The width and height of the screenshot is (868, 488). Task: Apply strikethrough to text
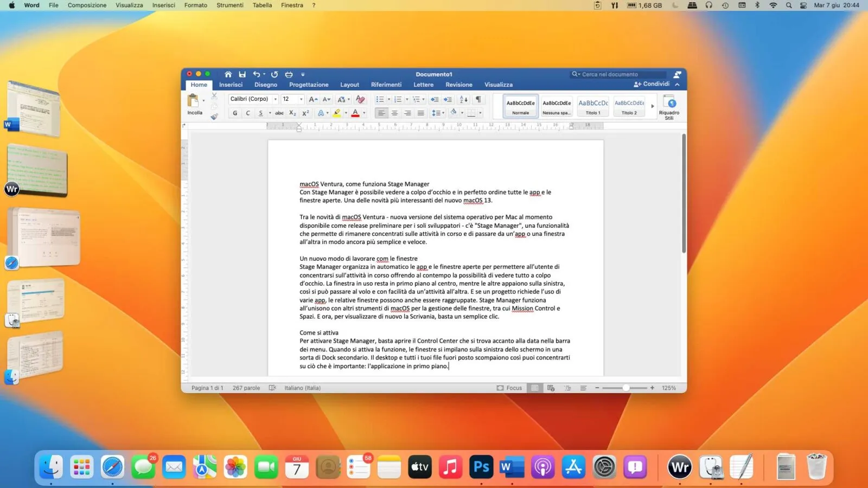click(x=278, y=113)
